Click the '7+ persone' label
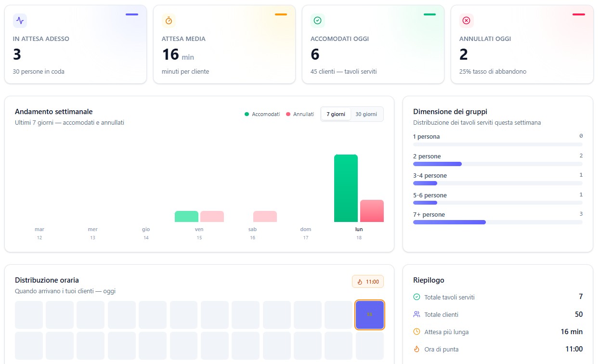The height and width of the screenshot is (364, 599). click(429, 215)
